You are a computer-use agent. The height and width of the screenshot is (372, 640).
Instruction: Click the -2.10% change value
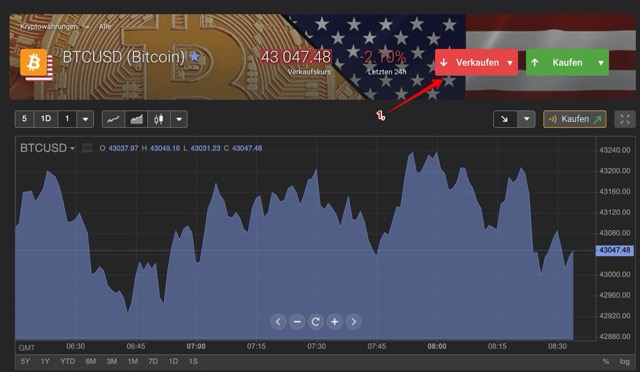pos(383,57)
